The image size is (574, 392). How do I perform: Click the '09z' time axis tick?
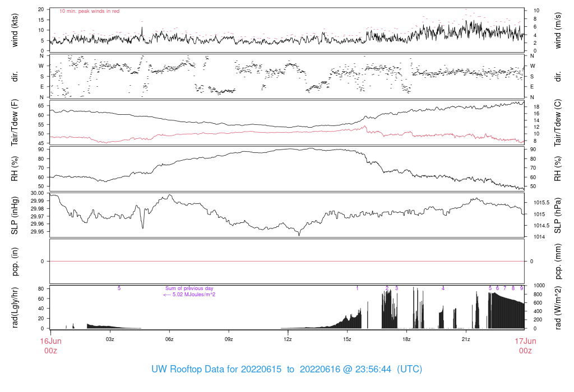pyautogui.click(x=229, y=339)
